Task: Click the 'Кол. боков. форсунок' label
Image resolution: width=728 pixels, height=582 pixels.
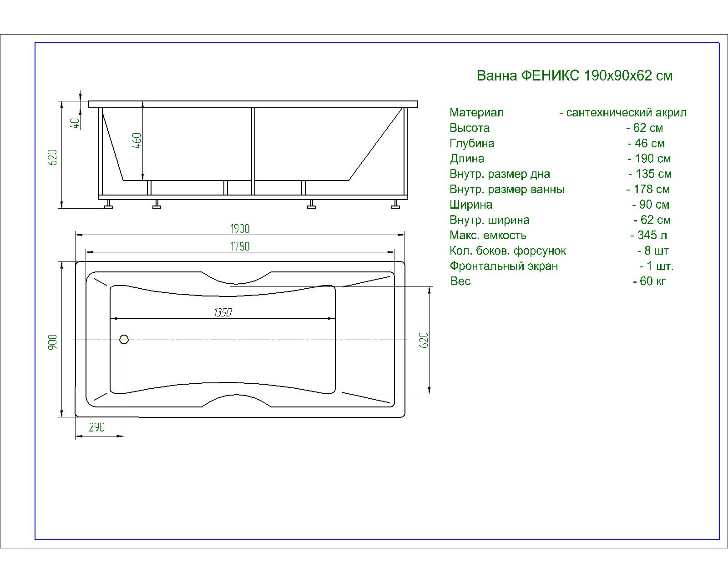Action: pyautogui.click(x=508, y=251)
